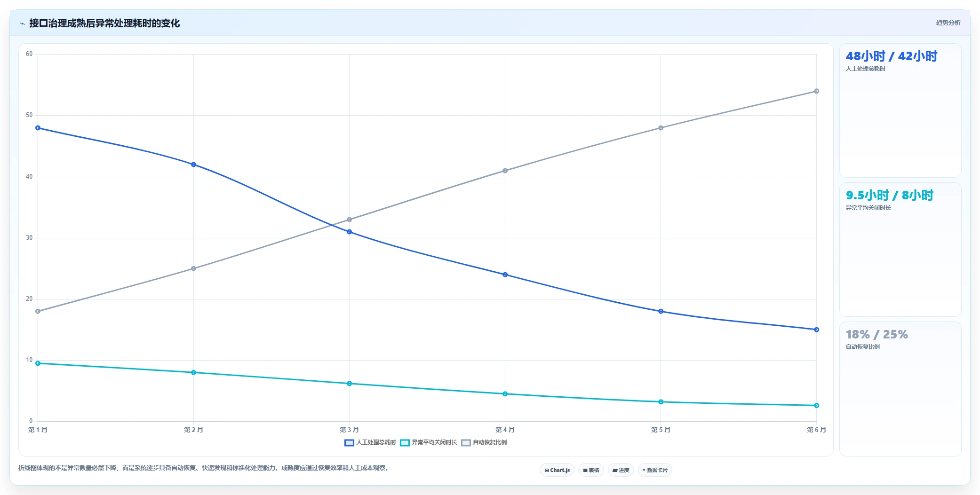Click the Chart.js tag
The height and width of the screenshot is (495, 980).
(557, 470)
